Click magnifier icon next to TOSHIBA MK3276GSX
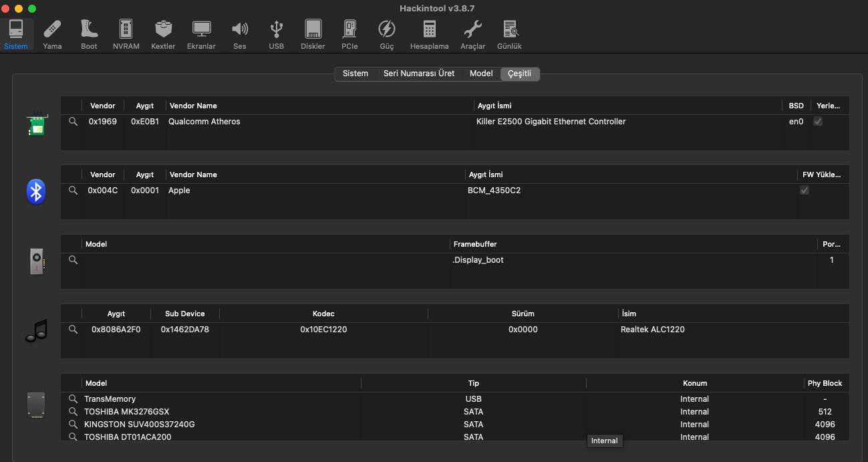This screenshot has height=462, width=868. (73, 412)
